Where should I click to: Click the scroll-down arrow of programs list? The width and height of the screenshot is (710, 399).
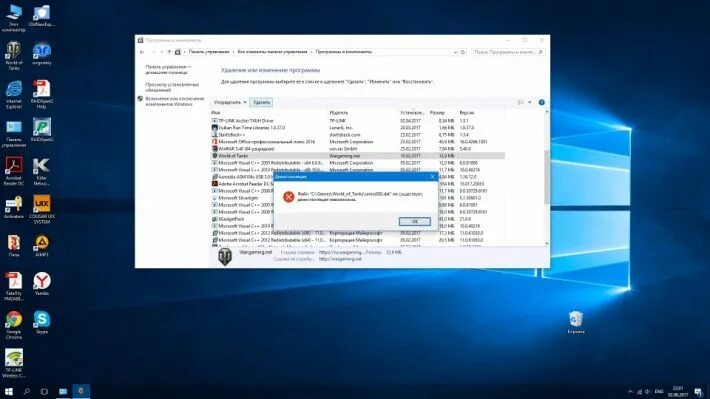pos(547,244)
